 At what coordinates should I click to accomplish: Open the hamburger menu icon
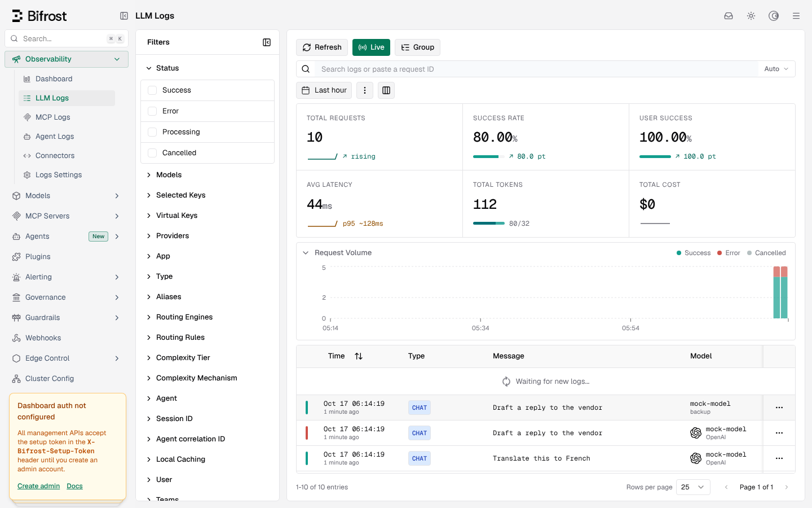796,16
